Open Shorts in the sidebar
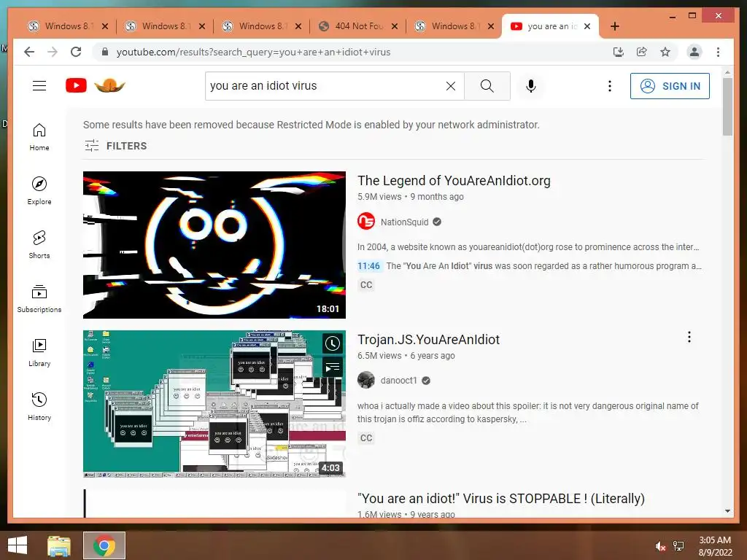The width and height of the screenshot is (747, 560). [x=39, y=245]
